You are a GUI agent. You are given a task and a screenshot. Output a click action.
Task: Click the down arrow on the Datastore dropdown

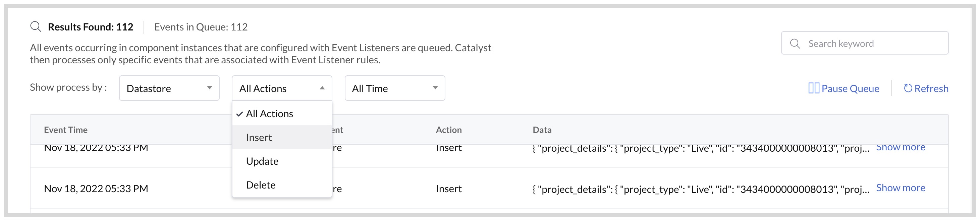click(x=209, y=88)
